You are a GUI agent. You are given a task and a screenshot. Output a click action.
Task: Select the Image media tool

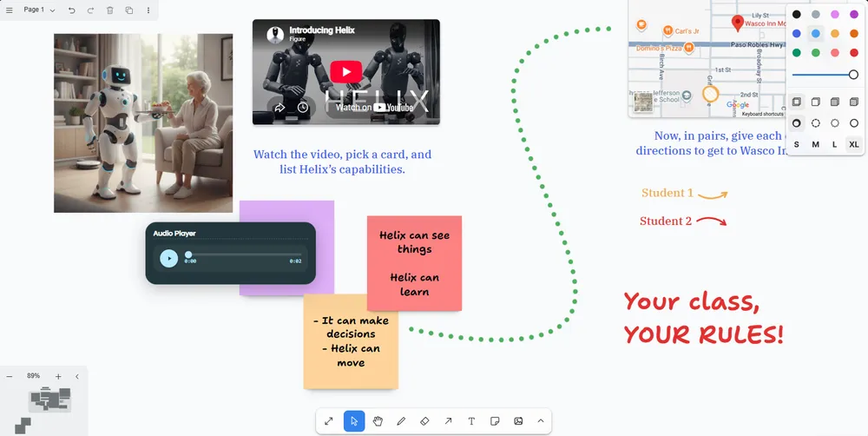click(x=518, y=421)
